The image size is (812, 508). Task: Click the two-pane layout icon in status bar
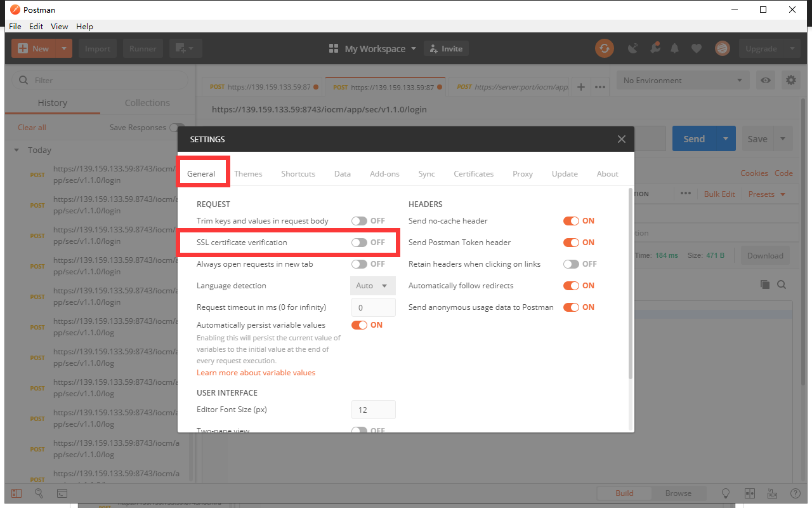(749, 493)
